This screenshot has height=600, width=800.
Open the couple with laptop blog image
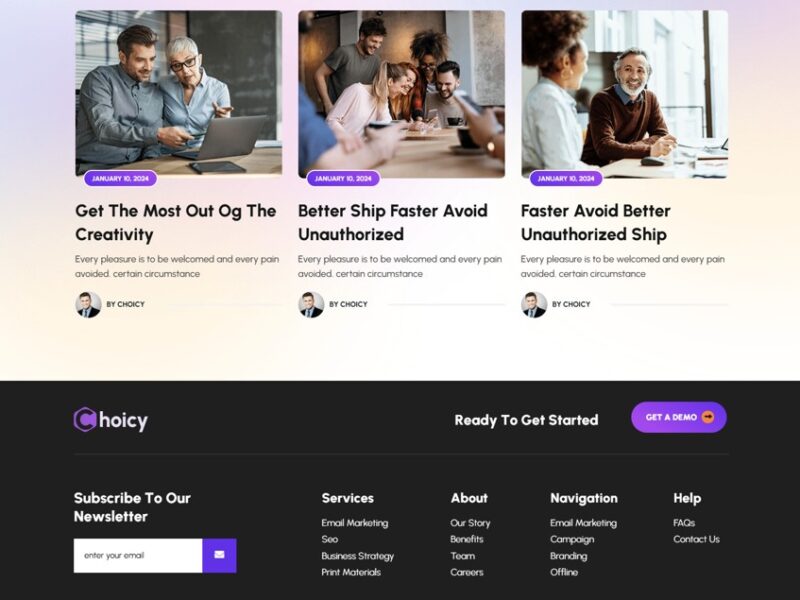(x=179, y=94)
